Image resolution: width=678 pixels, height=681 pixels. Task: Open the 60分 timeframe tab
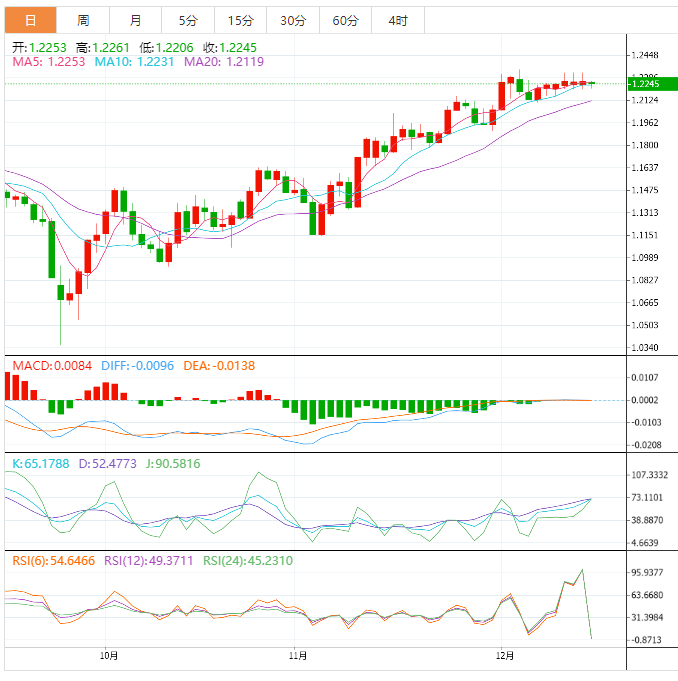[x=345, y=20]
